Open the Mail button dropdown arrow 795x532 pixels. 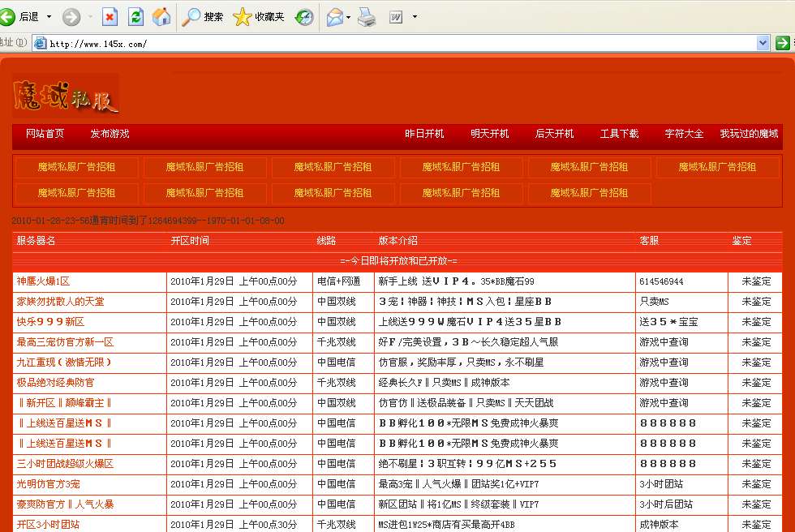(347, 16)
